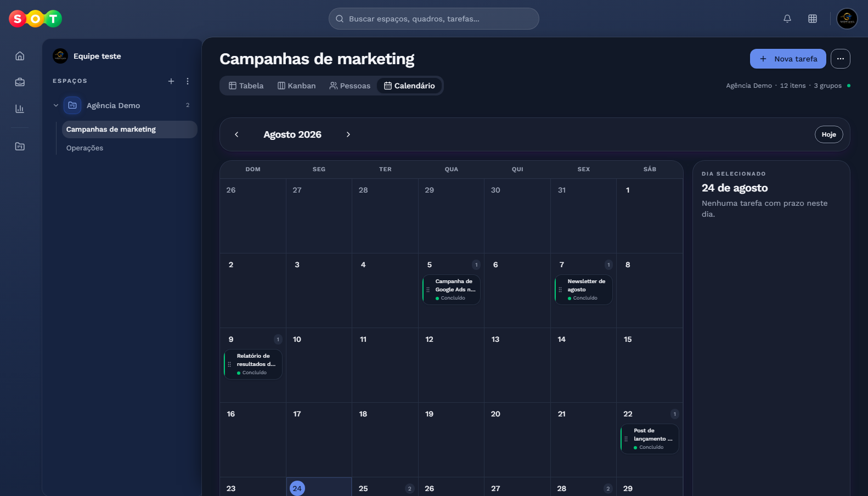The image size is (868, 496).
Task: Click the Equipe teste team name
Action: click(x=97, y=56)
